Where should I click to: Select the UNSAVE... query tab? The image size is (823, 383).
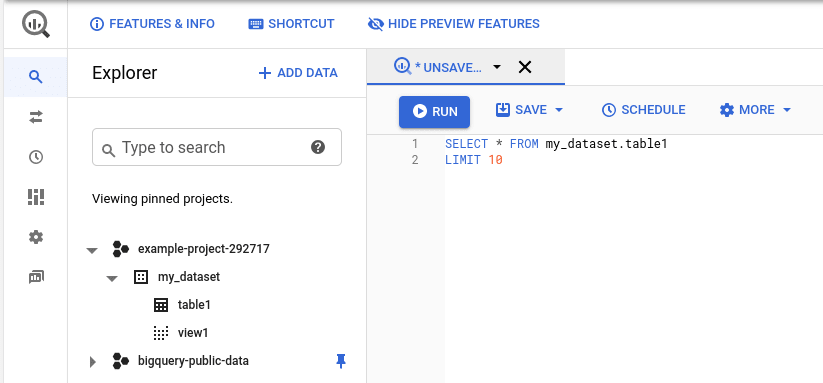(448, 67)
